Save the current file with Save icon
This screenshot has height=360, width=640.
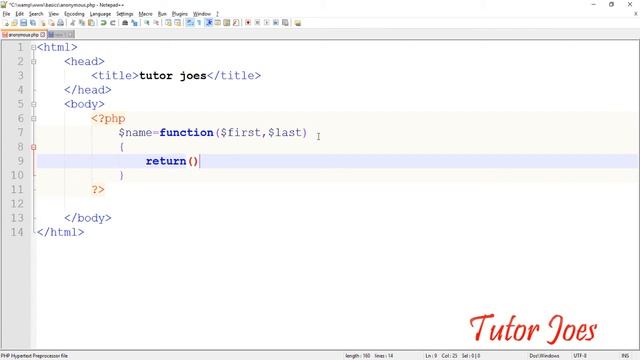24,23
